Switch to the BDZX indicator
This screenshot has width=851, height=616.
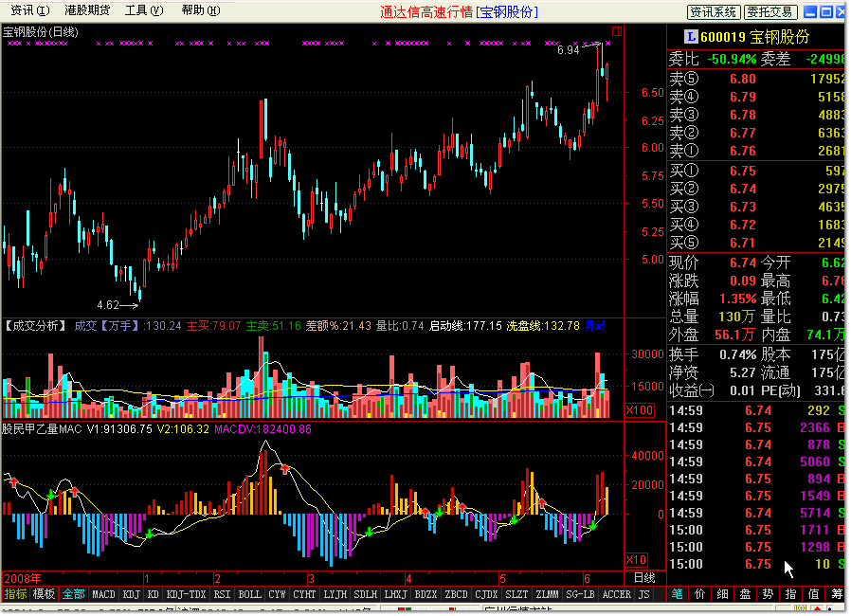click(x=426, y=594)
